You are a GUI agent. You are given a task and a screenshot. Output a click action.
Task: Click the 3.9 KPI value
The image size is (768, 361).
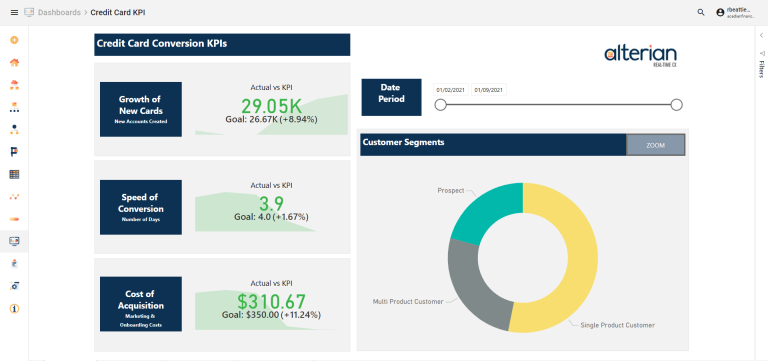tap(271, 203)
